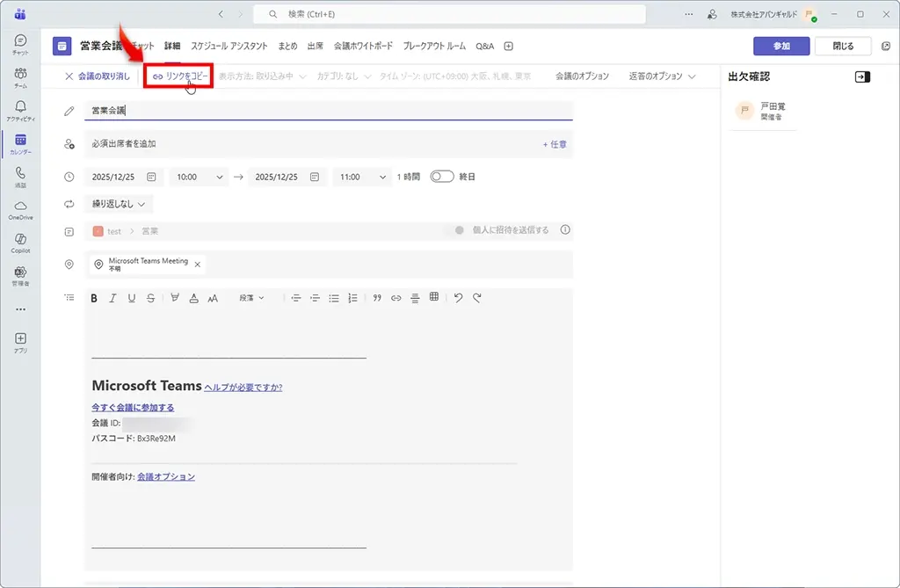Image resolution: width=900 pixels, height=588 pixels.
Task: Open OneDrive in the sidebar
Action: click(x=20, y=209)
